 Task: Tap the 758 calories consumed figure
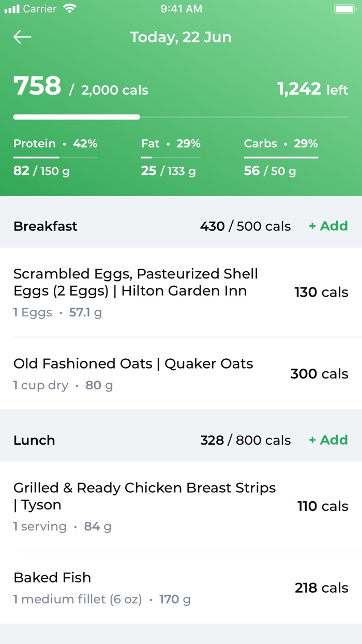[37, 86]
